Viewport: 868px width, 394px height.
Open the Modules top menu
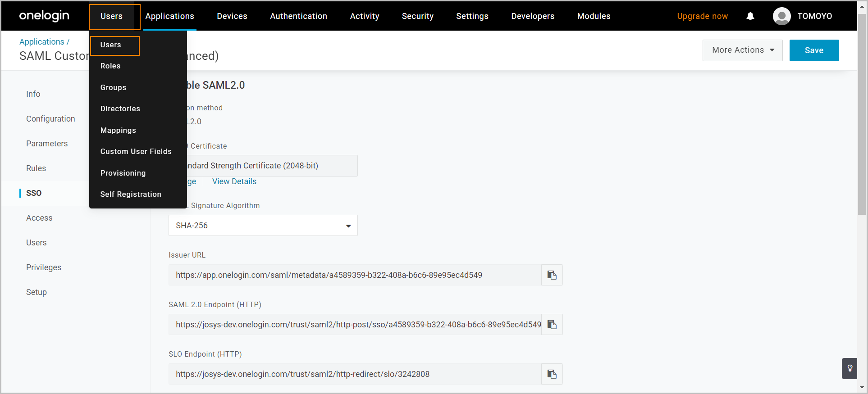[x=594, y=16]
